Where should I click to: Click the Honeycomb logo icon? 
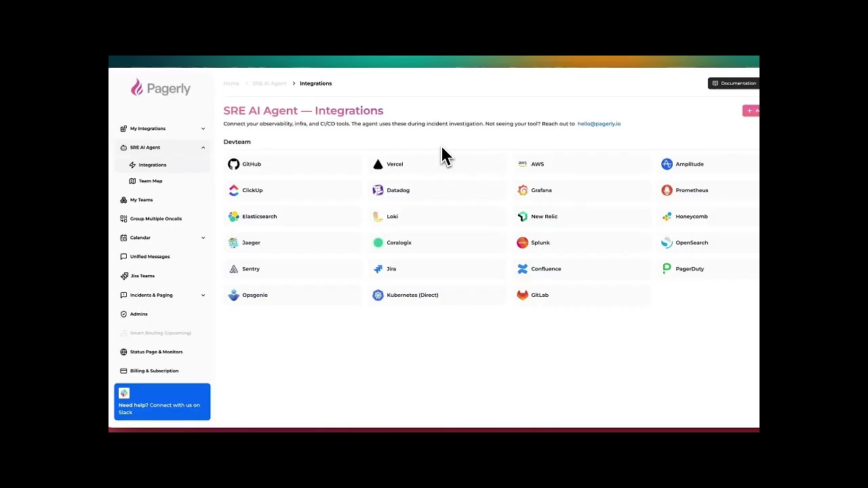[x=667, y=216]
